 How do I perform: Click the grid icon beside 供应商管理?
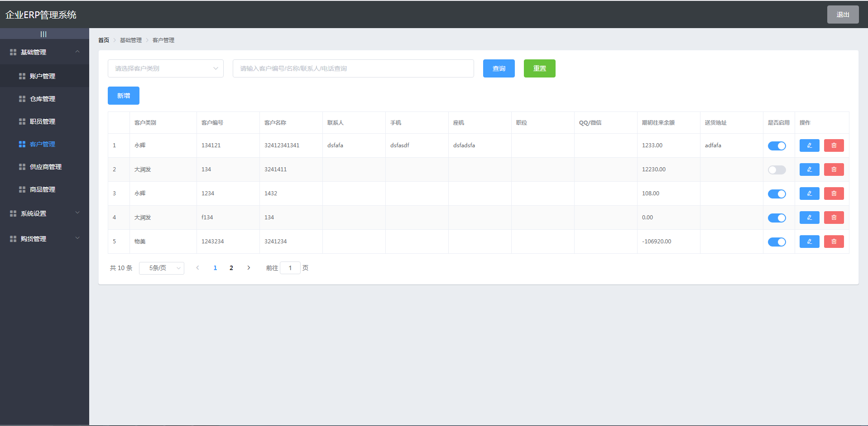click(22, 167)
